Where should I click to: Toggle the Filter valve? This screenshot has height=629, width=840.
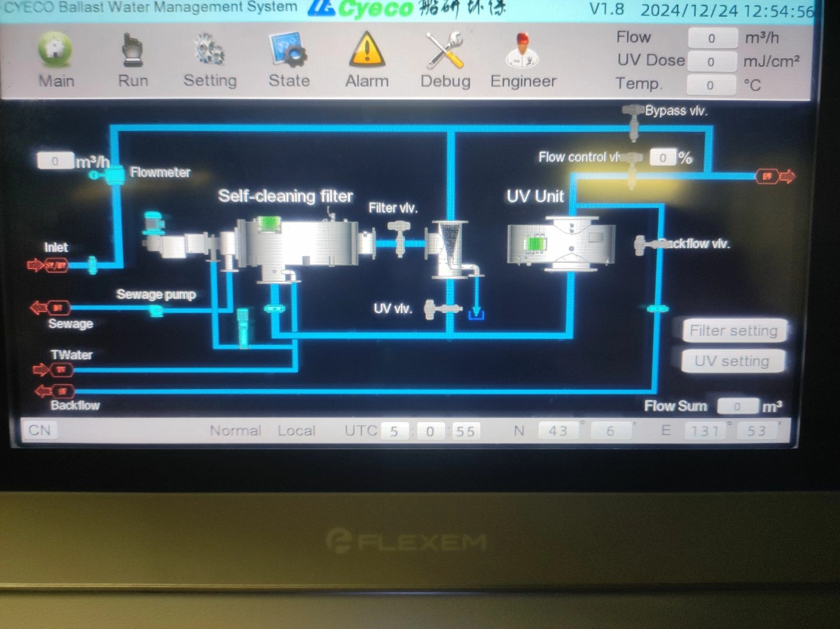(x=400, y=239)
